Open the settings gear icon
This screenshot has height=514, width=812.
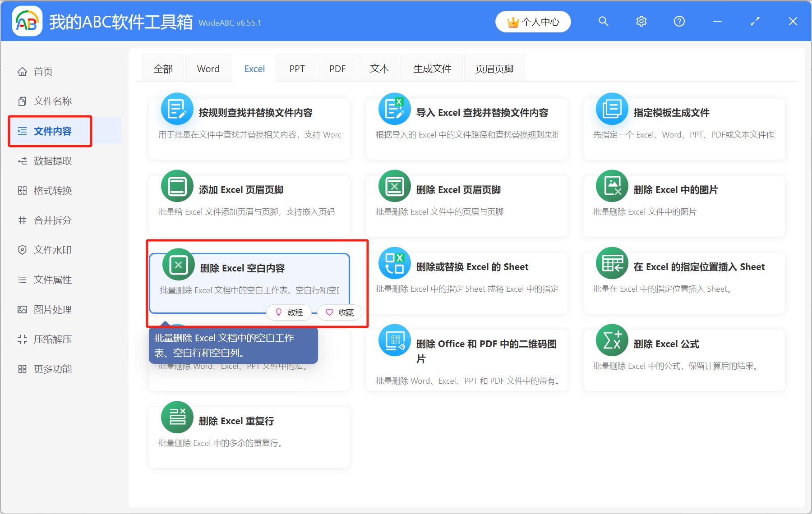pyautogui.click(x=641, y=21)
